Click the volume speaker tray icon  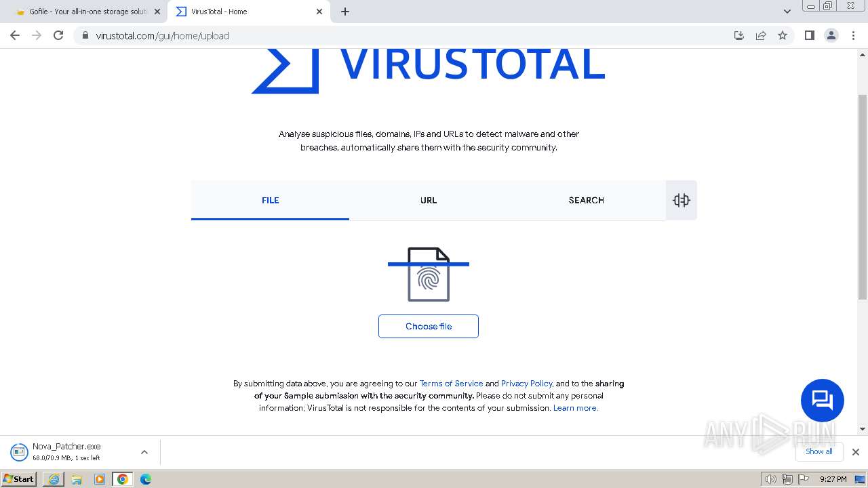pyautogui.click(x=771, y=479)
